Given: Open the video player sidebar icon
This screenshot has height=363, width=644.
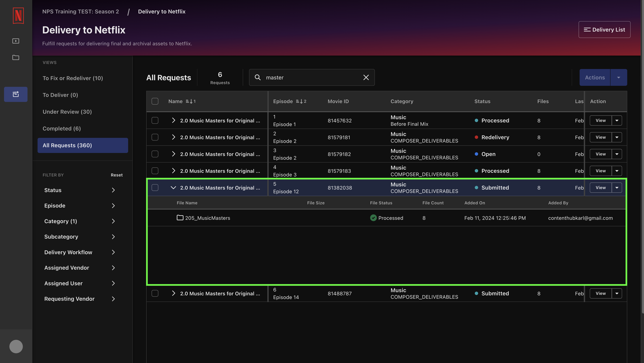Looking at the screenshot, I should [x=16, y=41].
